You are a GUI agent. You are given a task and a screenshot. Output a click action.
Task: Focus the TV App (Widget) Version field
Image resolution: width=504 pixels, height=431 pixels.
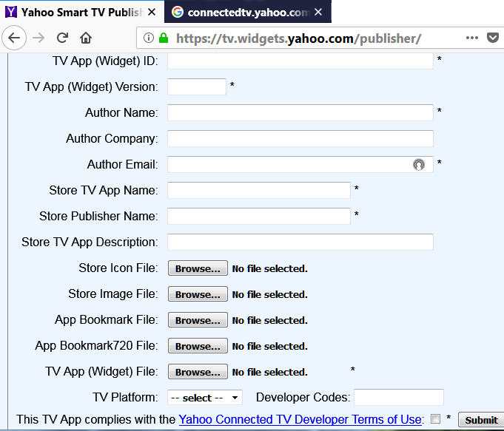pyautogui.click(x=197, y=87)
